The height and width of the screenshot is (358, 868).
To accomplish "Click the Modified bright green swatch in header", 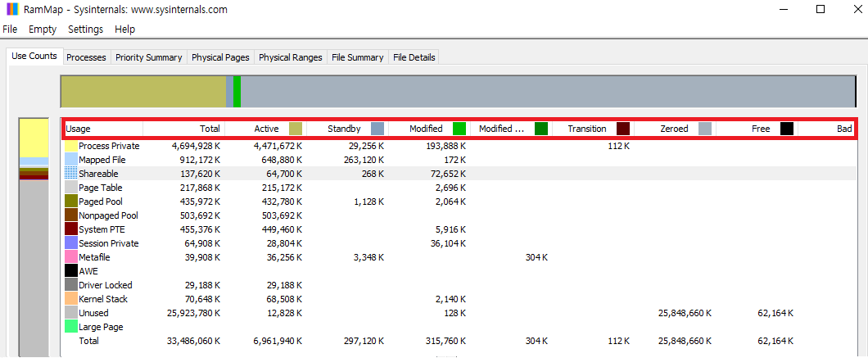I will coord(459,129).
